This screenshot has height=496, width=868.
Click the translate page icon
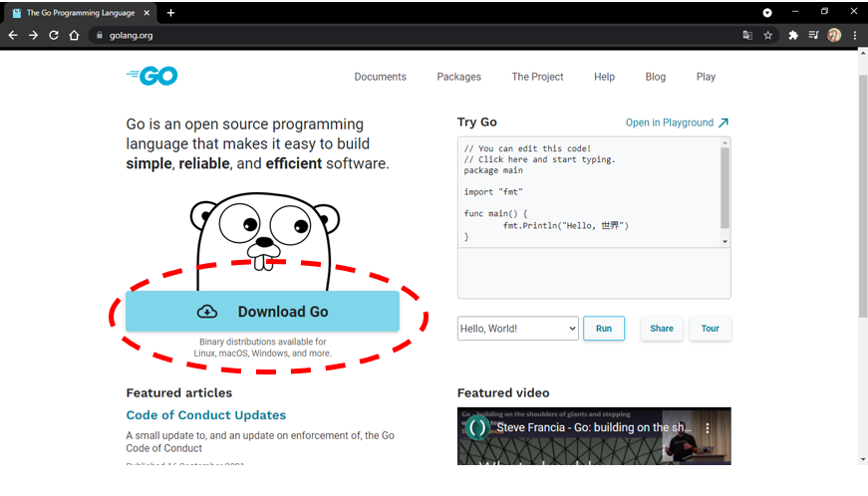pyautogui.click(x=747, y=35)
